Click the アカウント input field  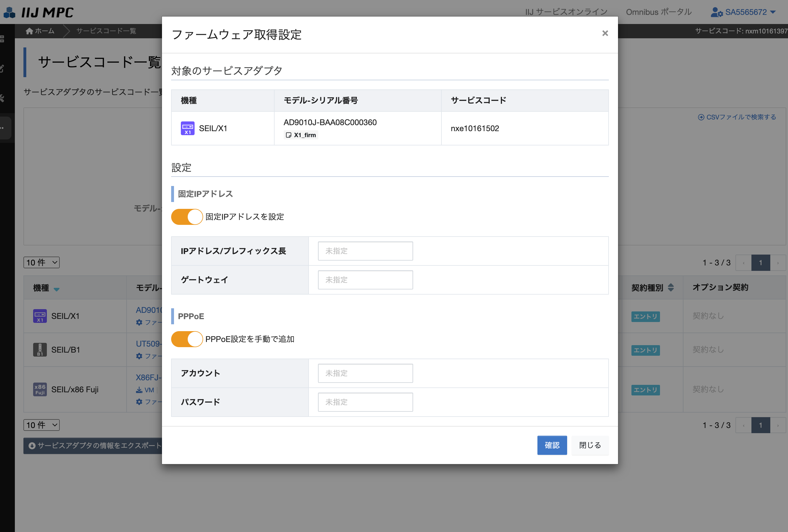pos(365,373)
